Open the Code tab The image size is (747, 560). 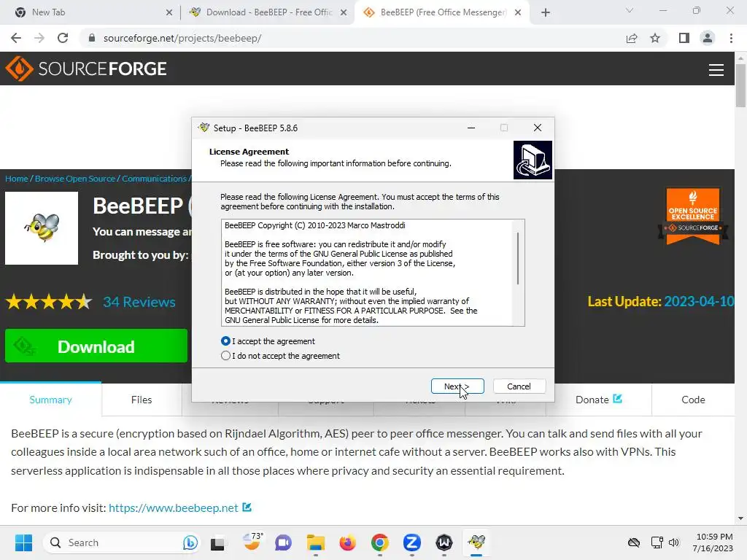pos(693,400)
